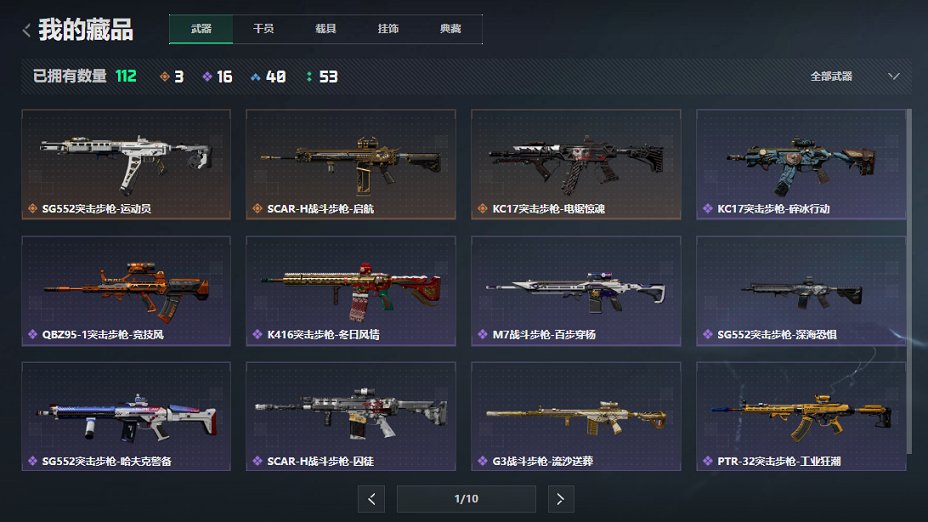Select the 武器 tab

click(201, 29)
